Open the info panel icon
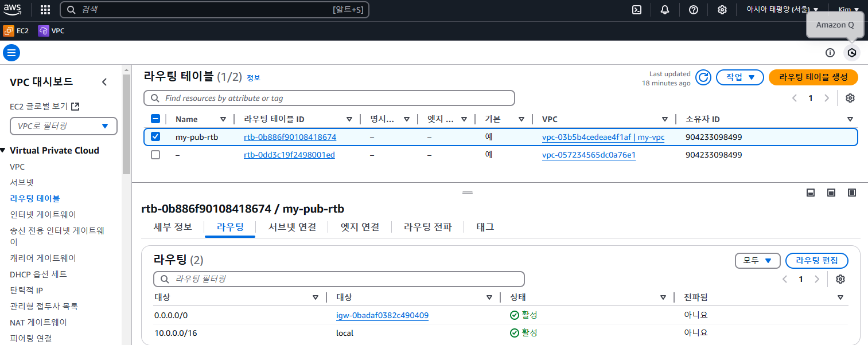Image resolution: width=868 pixels, height=345 pixels. [830, 53]
